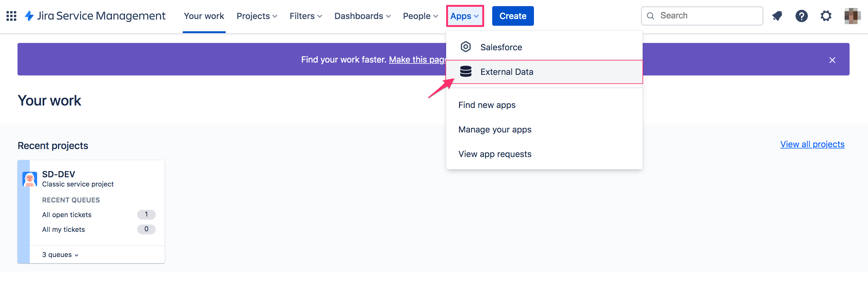Open the user profile avatar

click(x=852, y=16)
